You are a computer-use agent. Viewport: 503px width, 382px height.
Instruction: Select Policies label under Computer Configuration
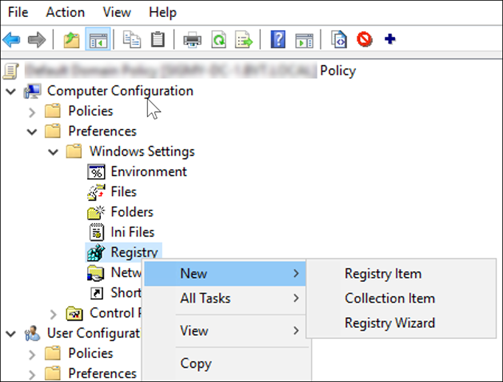coord(91,111)
